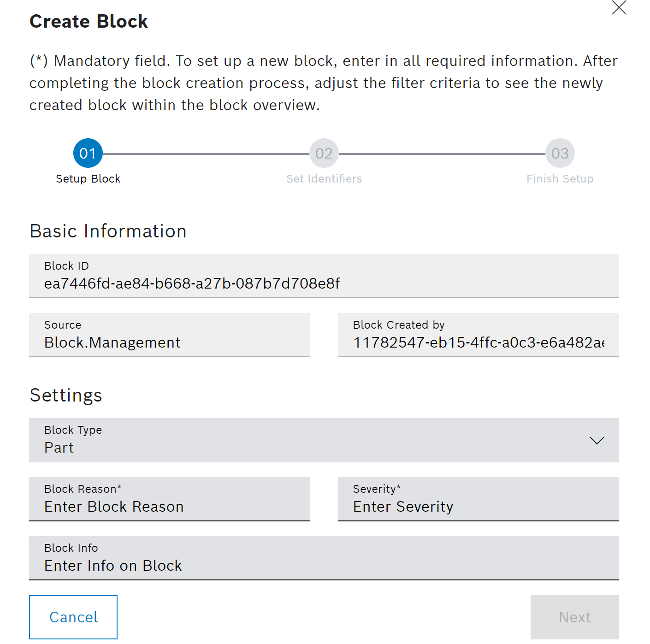This screenshot has height=644, width=650.
Task: Switch to Set Identifiers step label
Action: (x=324, y=179)
